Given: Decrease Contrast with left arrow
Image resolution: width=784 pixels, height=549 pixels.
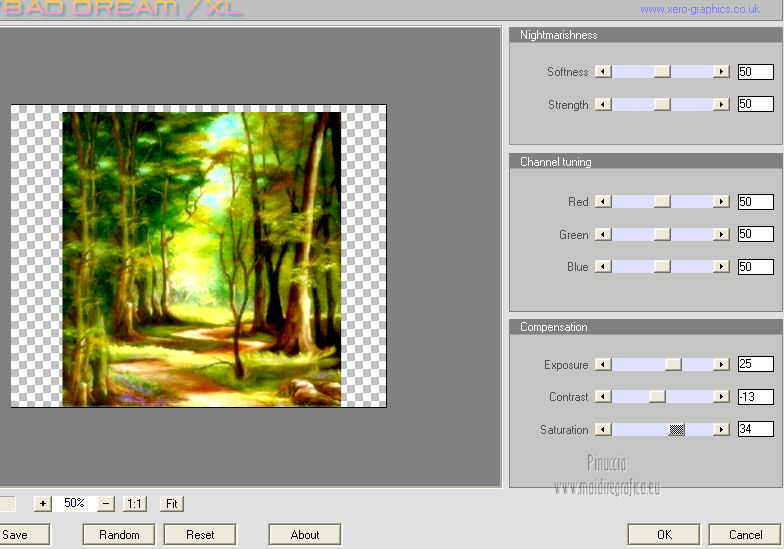Looking at the screenshot, I should tap(603, 396).
